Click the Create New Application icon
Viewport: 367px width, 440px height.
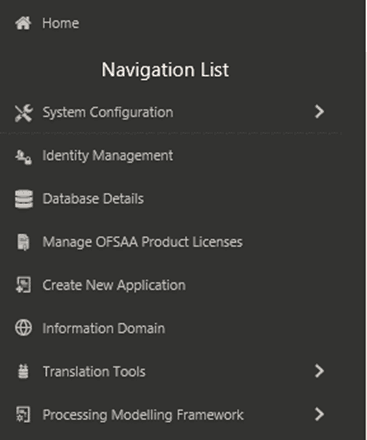click(x=23, y=285)
